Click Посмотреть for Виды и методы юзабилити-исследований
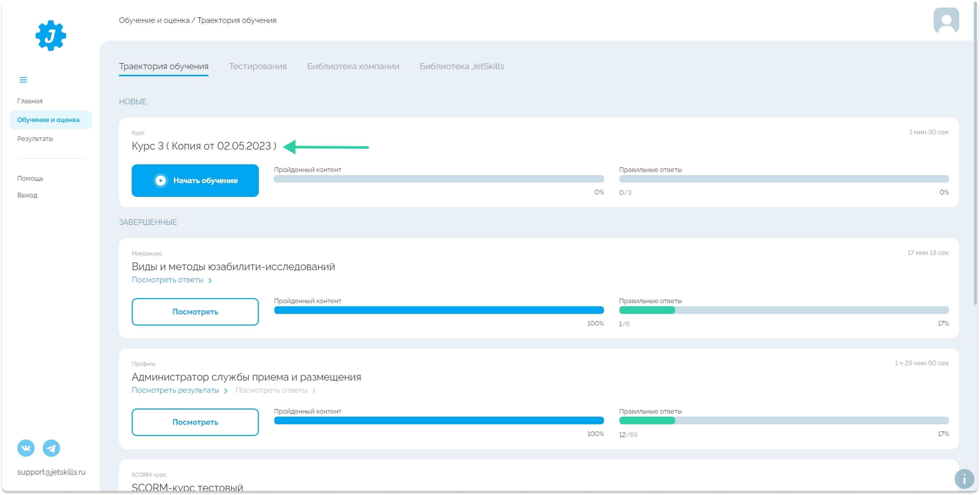The width and height of the screenshot is (980, 495). point(195,312)
